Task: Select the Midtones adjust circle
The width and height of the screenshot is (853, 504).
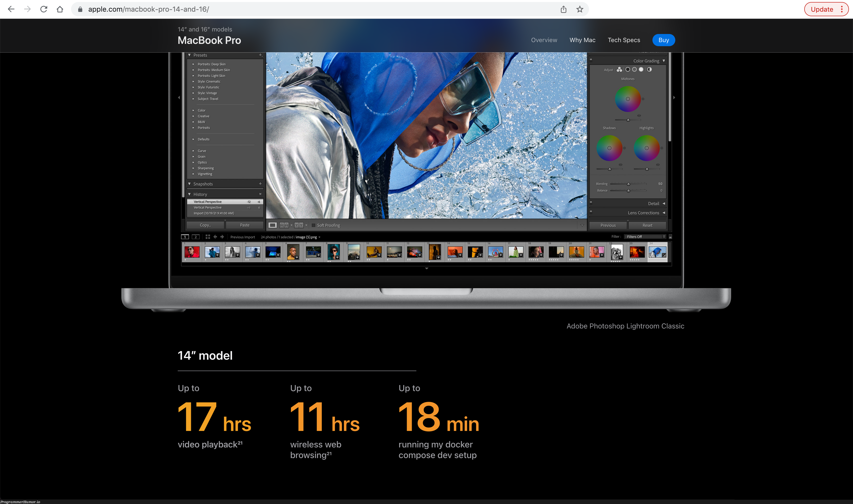Action: (x=634, y=69)
